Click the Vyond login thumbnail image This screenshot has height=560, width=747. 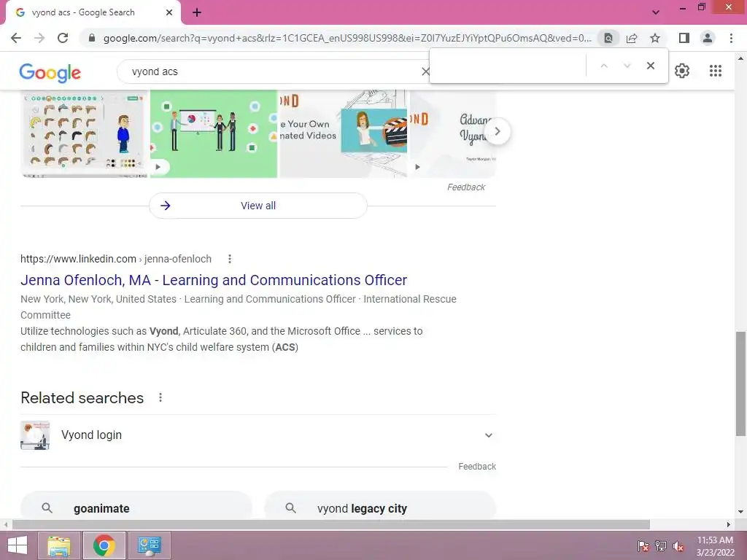35,435
